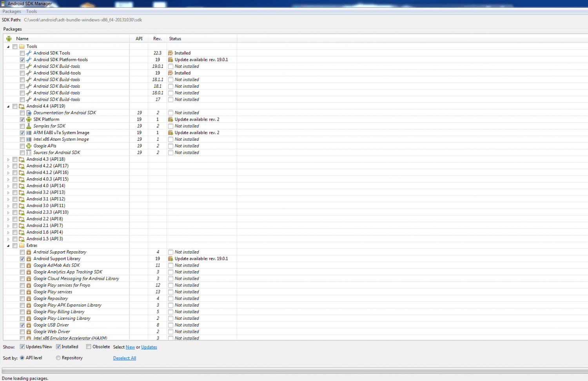This screenshot has width=588, height=381.
Task: Click the Google USB Driver package icon
Action: click(29, 325)
